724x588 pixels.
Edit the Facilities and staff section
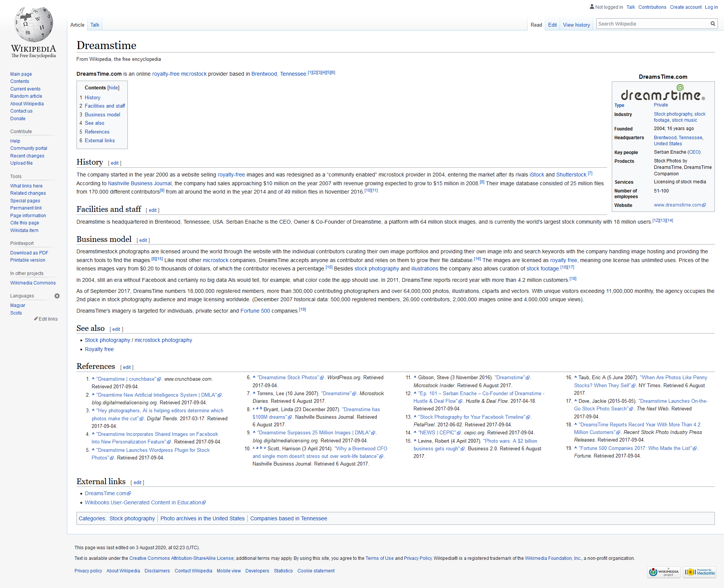153,210
